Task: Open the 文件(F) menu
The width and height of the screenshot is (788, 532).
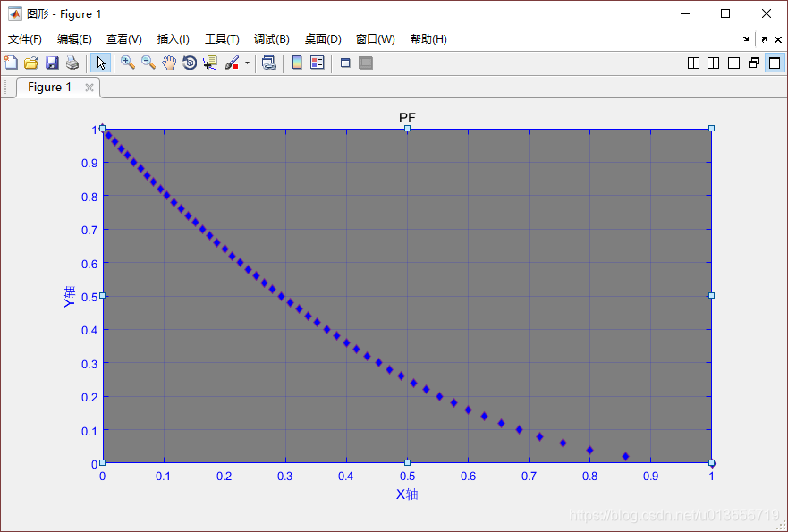Action: click(25, 39)
